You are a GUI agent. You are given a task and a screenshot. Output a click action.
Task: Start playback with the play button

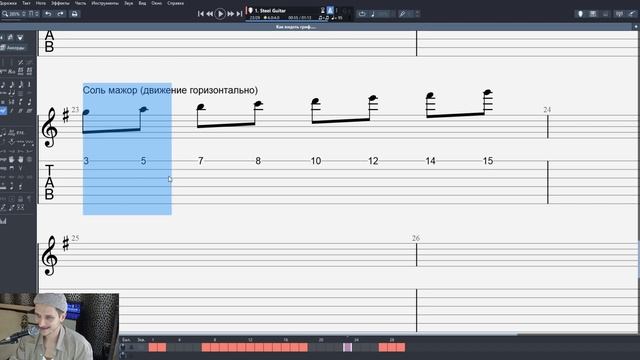tap(220, 14)
